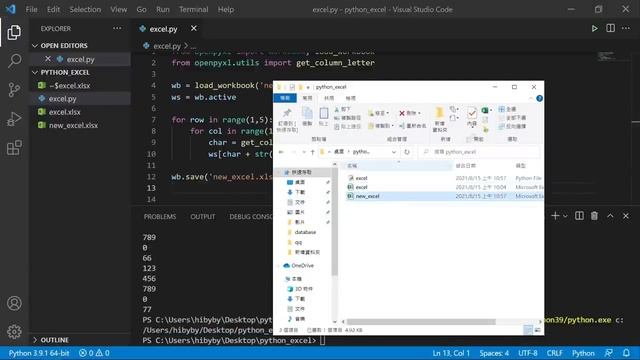Select the new_excel file in the File Explorer list
The height and width of the screenshot is (360, 640).
point(444,196)
